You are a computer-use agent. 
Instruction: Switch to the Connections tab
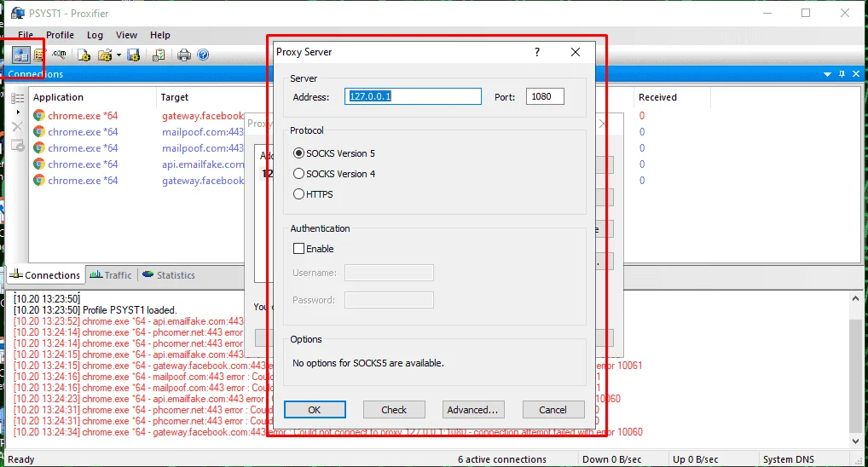tap(45, 275)
